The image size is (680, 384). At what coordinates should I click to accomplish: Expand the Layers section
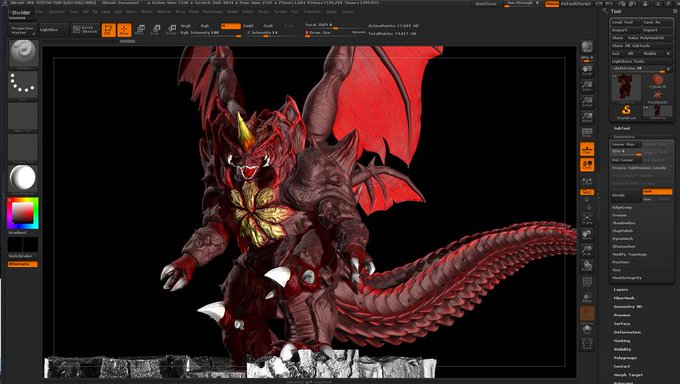(621, 289)
